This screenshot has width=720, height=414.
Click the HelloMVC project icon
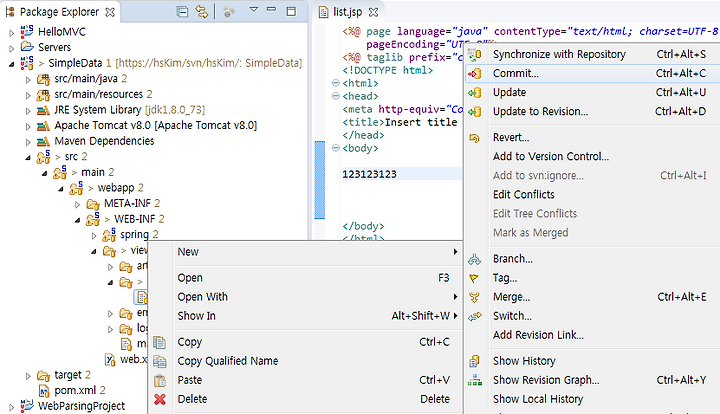pos(27,32)
